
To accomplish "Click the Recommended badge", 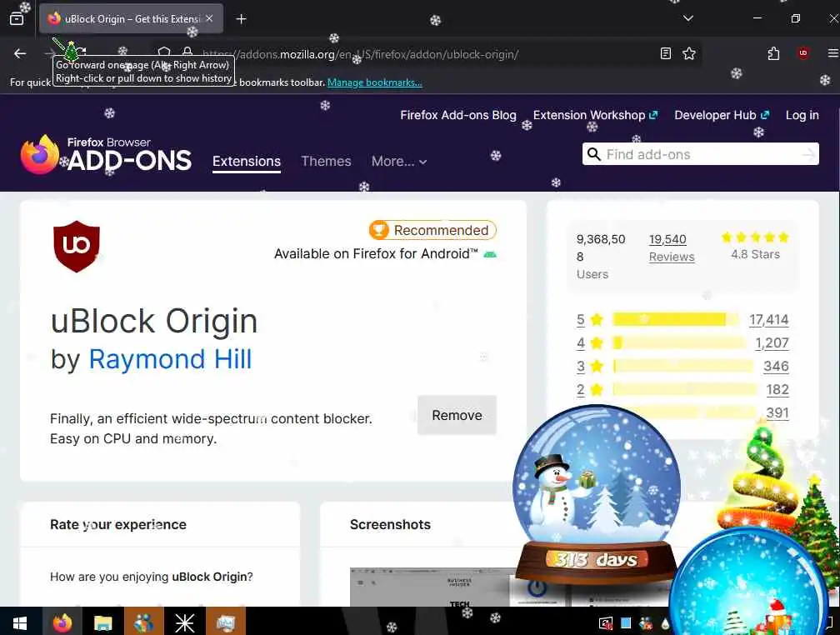I will (432, 230).
